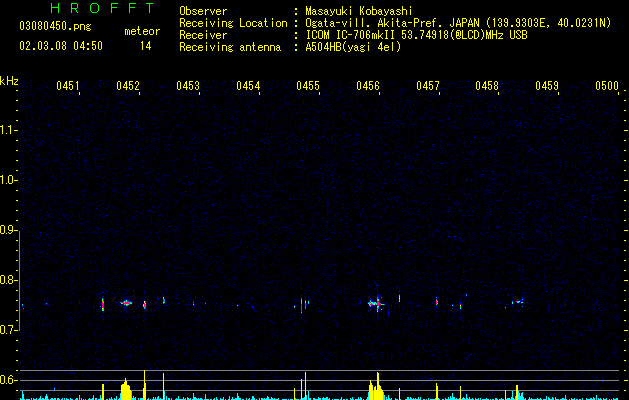Select observer name Masayuki Kobayashi
The width and height of the screenshot is (629, 400).
pyautogui.click(x=359, y=11)
